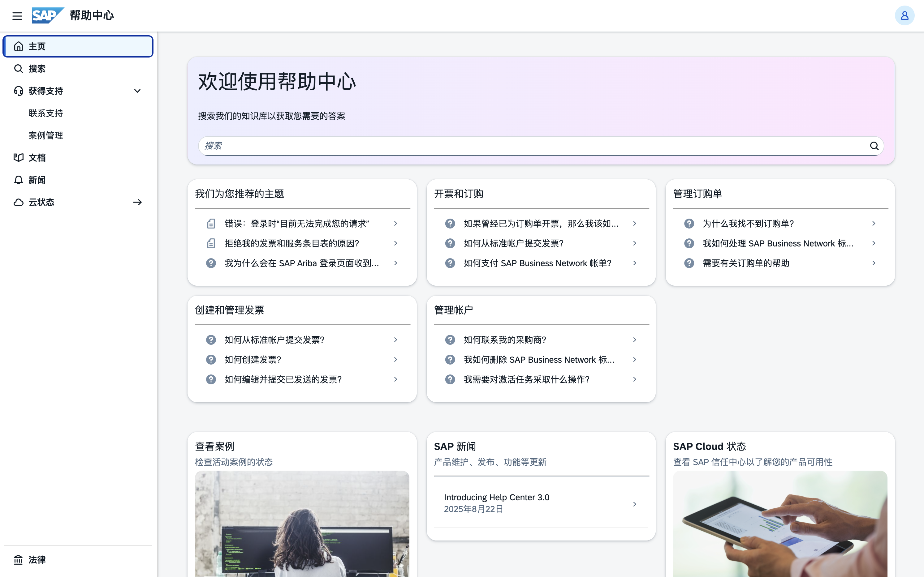Click the SAP logo
Screen dimensions: 924x577
[47, 16]
